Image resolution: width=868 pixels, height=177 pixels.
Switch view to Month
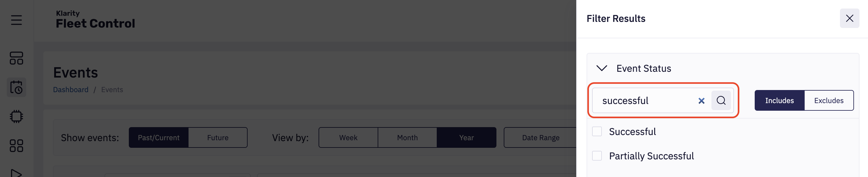click(x=407, y=138)
